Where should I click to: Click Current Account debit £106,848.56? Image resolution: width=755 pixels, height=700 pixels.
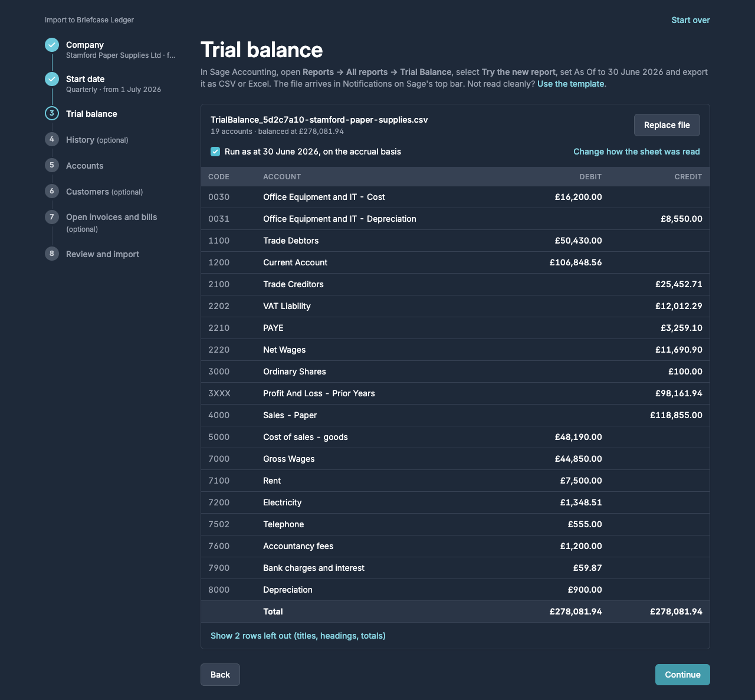[576, 262]
